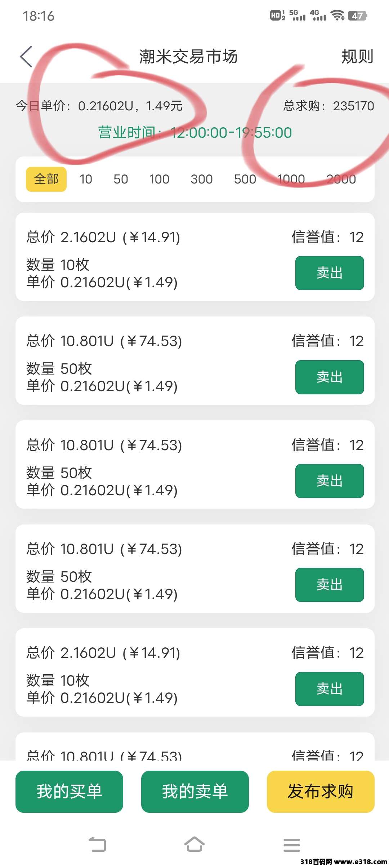This screenshot has height=868, width=389.
Task: Tap the Android home navigation icon
Action: pyautogui.click(x=194, y=844)
